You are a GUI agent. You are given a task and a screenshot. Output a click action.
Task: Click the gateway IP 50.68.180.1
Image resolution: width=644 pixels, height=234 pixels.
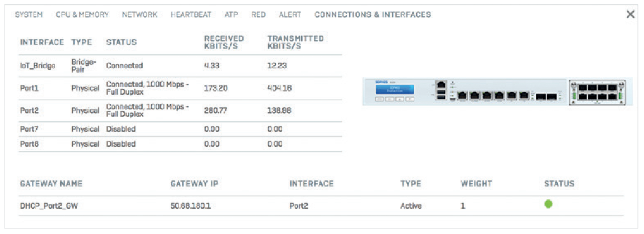pyautogui.click(x=191, y=206)
